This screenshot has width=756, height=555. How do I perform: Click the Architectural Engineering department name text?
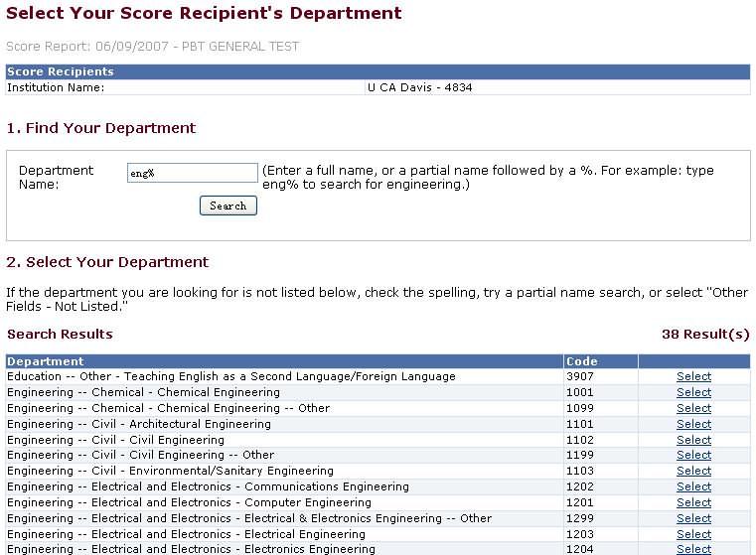point(139,424)
